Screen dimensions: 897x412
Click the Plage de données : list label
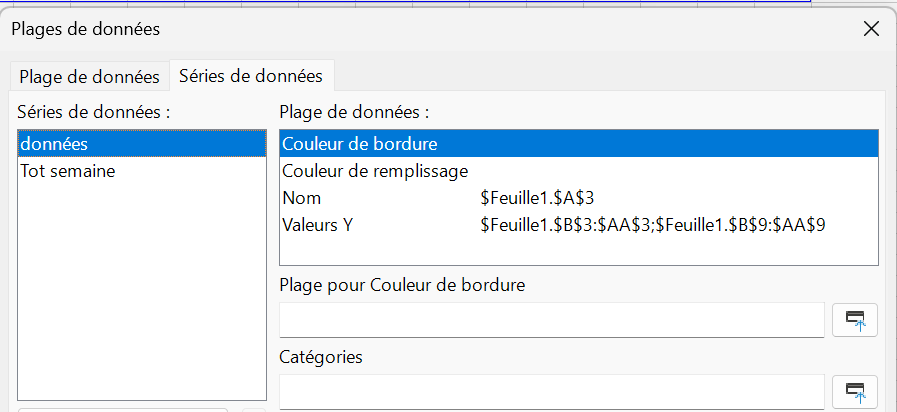click(x=355, y=111)
